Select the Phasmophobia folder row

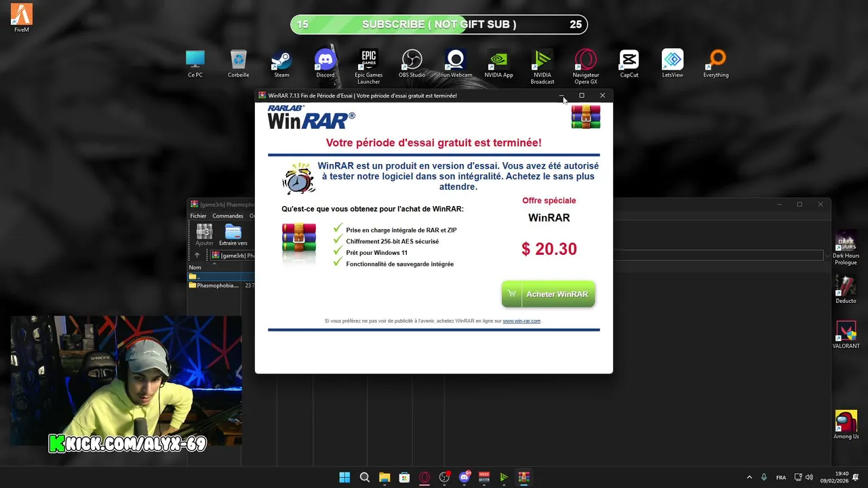click(221, 285)
